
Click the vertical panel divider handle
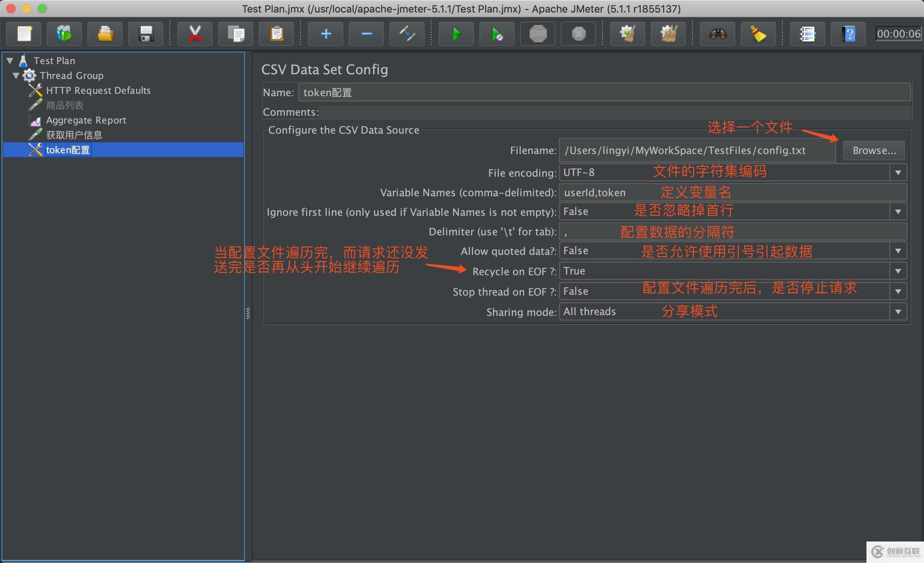(248, 313)
